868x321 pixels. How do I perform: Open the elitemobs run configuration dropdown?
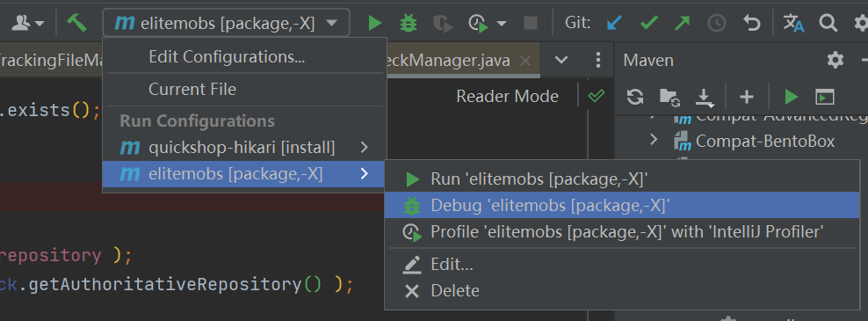(x=226, y=23)
